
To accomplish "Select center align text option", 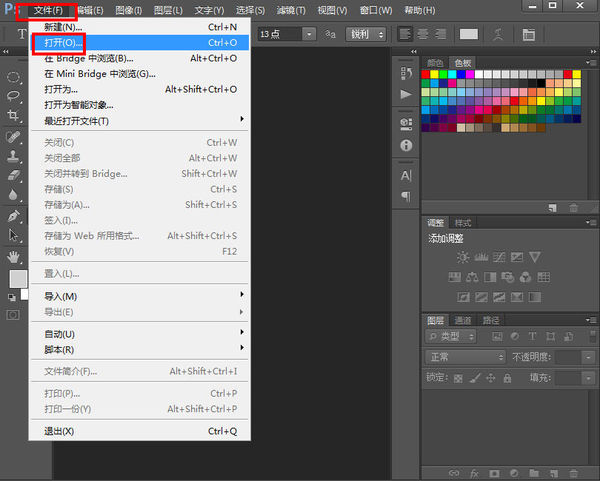I will tap(423, 34).
